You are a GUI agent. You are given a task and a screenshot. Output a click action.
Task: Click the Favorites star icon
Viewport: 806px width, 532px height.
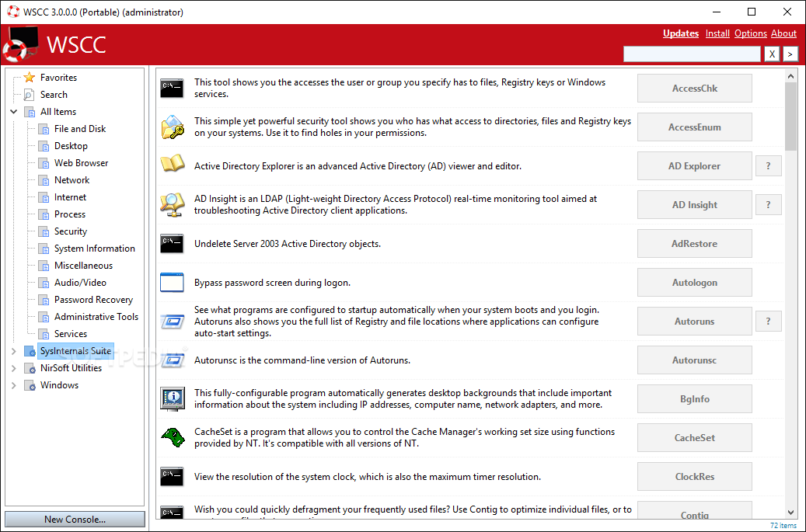(30, 77)
